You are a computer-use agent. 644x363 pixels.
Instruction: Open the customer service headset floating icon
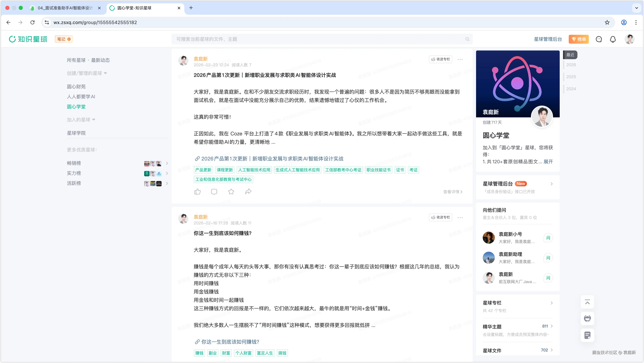click(587, 319)
